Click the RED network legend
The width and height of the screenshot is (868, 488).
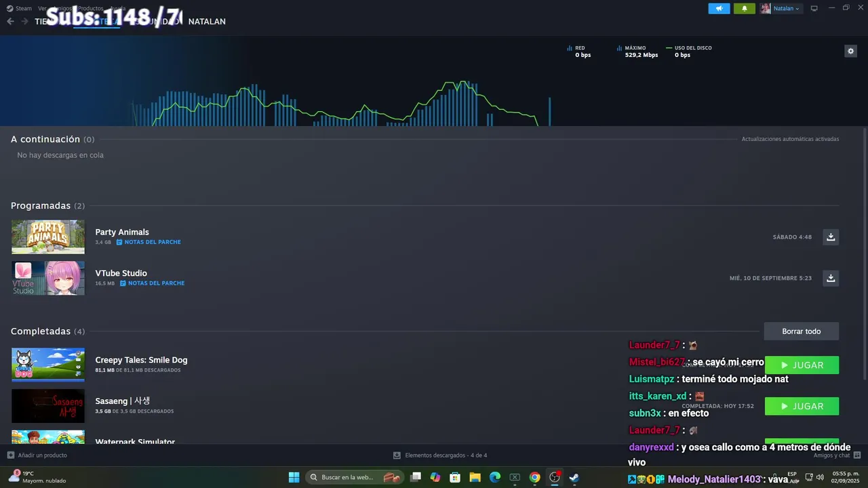pos(579,52)
